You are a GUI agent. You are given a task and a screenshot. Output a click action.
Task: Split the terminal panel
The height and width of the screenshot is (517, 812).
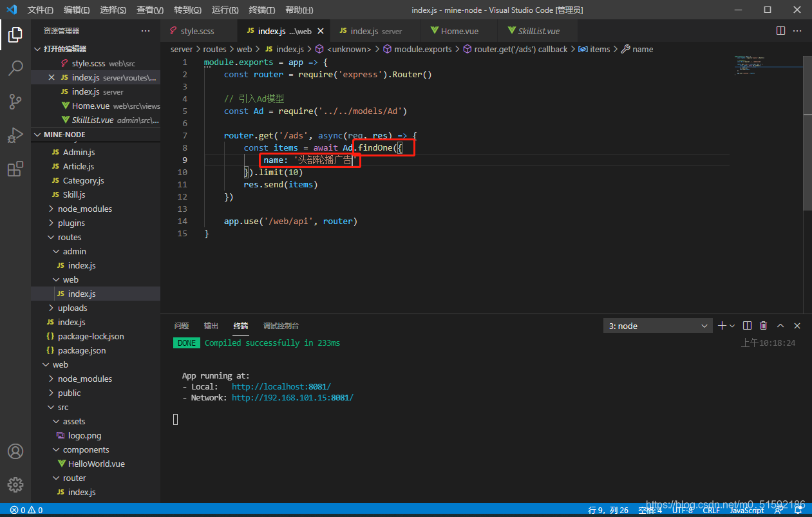pos(747,326)
